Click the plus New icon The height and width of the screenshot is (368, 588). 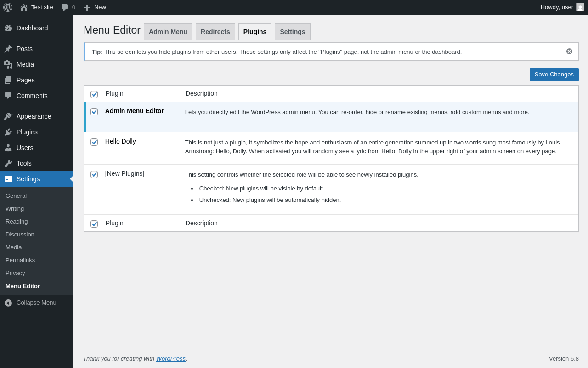pos(87,7)
